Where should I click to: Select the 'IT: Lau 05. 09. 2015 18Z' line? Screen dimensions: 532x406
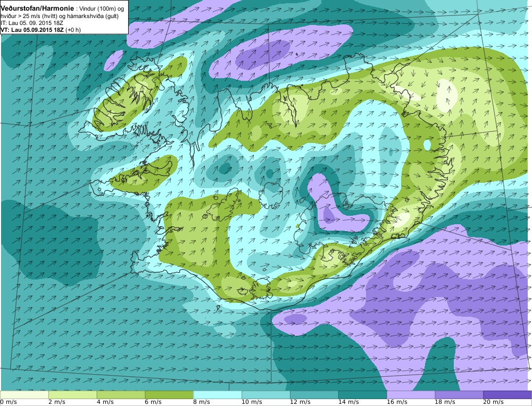(x=32, y=23)
